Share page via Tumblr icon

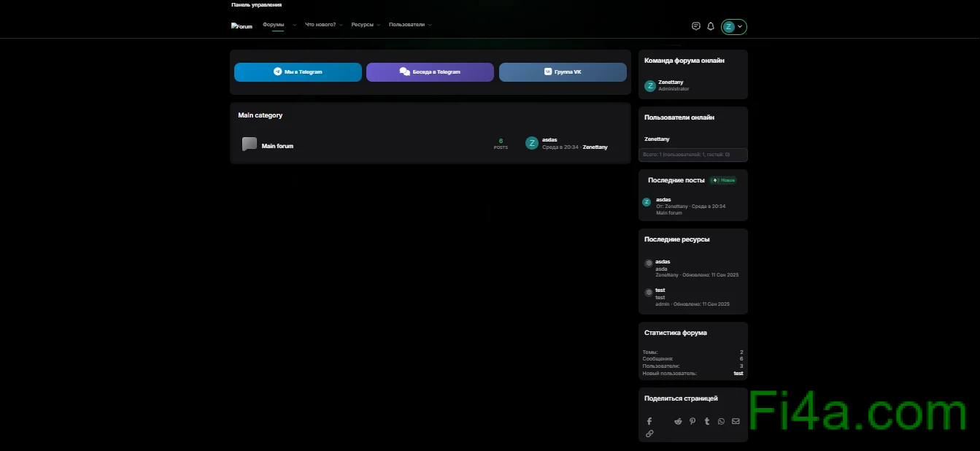707,421
